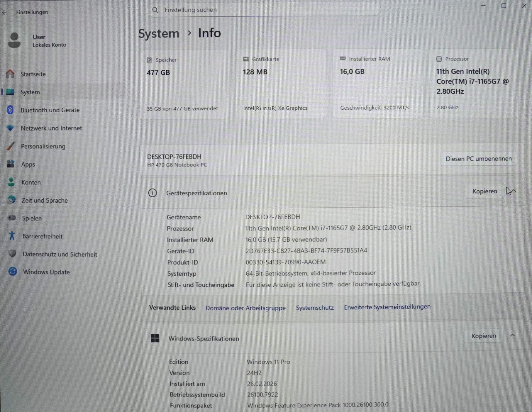Click the Installierter RAM chip icon
532x412 pixels.
[x=343, y=58]
